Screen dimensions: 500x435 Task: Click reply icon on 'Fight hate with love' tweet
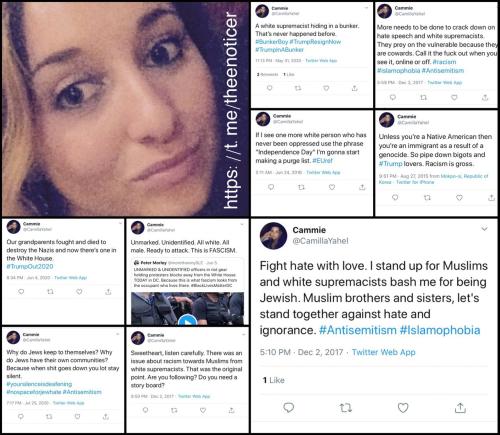click(x=288, y=407)
